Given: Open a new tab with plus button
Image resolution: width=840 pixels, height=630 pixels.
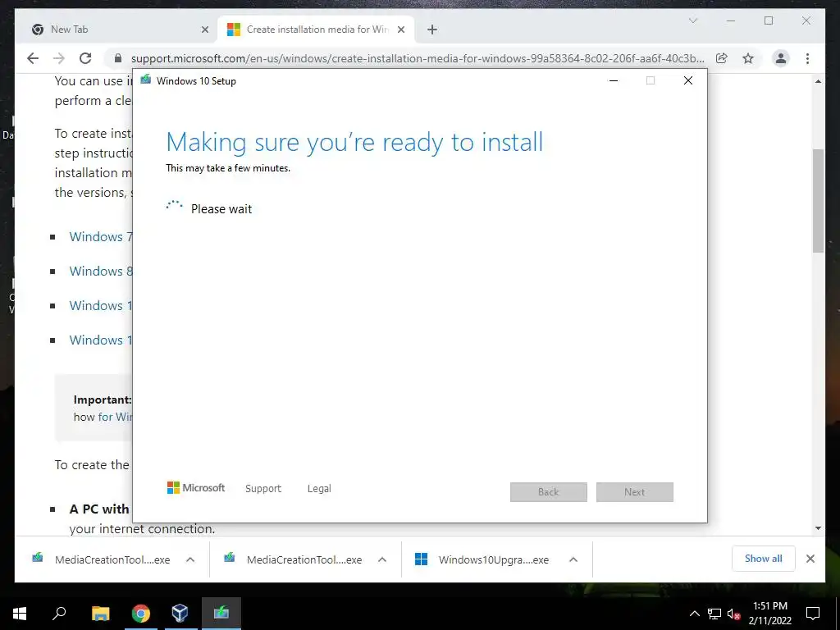Looking at the screenshot, I should tap(432, 30).
